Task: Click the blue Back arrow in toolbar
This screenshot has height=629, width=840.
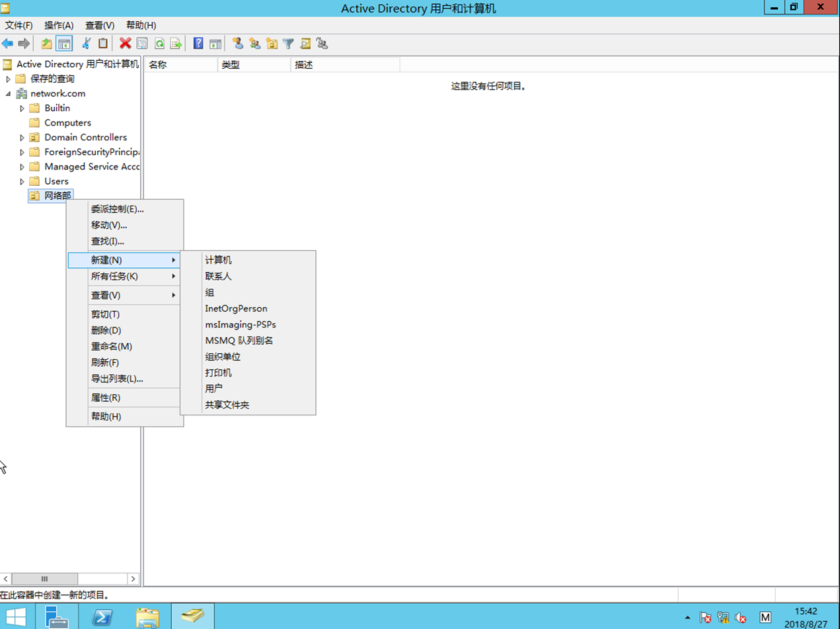Action: (7, 44)
